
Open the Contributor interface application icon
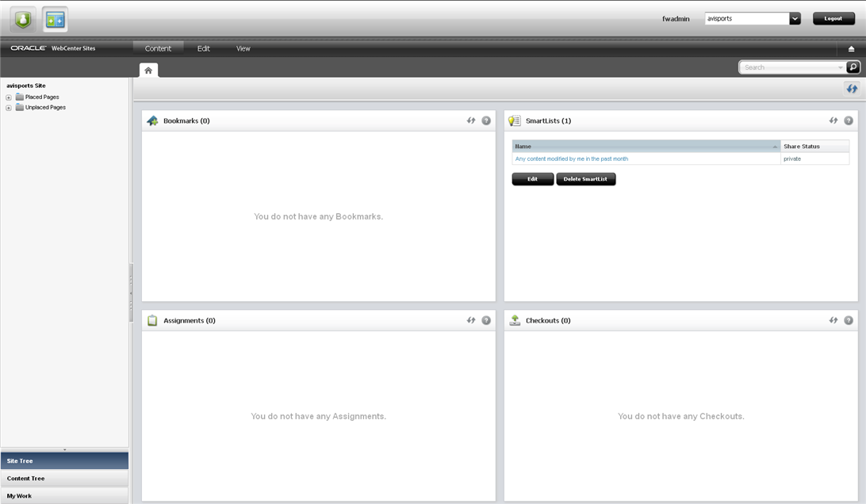pyautogui.click(x=56, y=20)
